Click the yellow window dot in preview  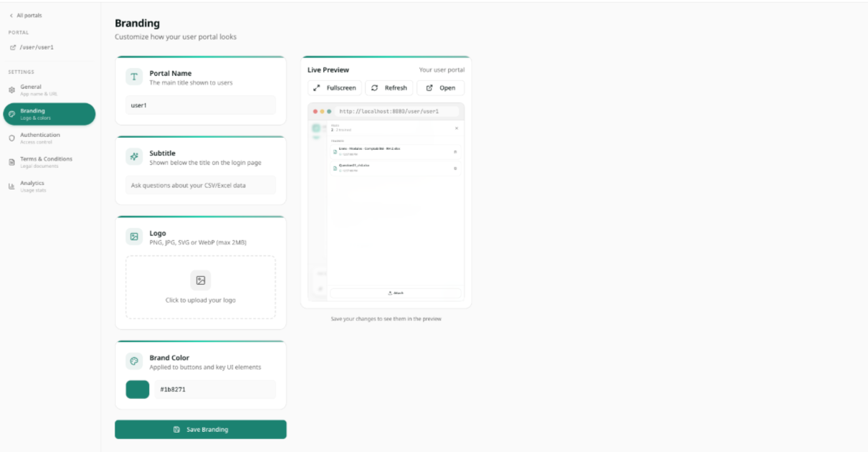322,111
